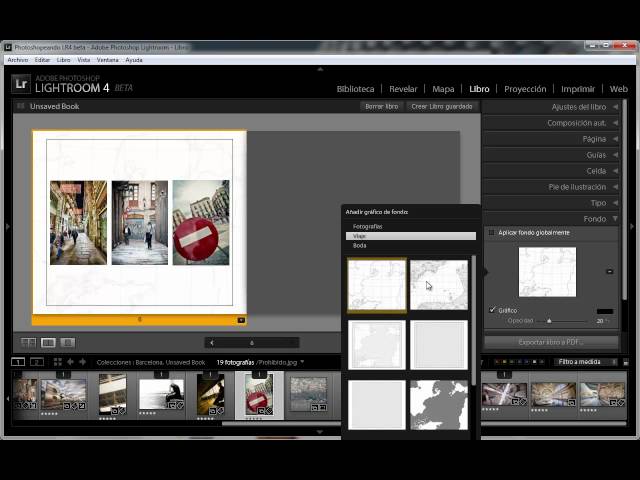Click second window monitor icon 2
The width and height of the screenshot is (640, 480).
click(37, 362)
